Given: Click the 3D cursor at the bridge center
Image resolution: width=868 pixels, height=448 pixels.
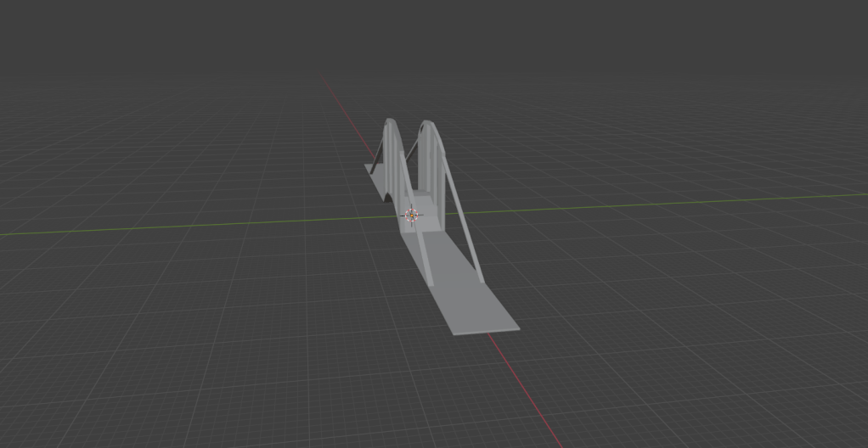Looking at the screenshot, I should (411, 216).
